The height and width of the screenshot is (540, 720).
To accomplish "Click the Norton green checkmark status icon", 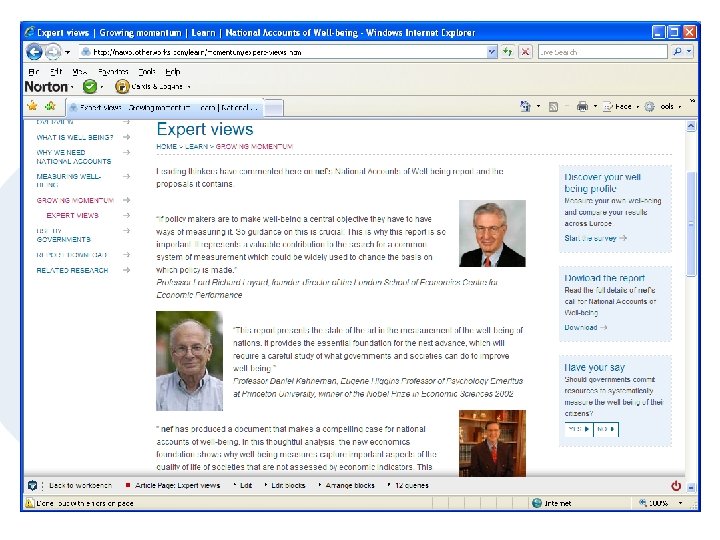I will coord(90,86).
